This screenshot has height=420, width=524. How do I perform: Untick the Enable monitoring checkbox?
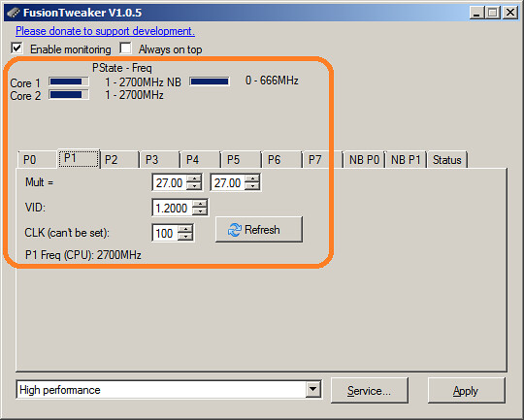[16, 48]
